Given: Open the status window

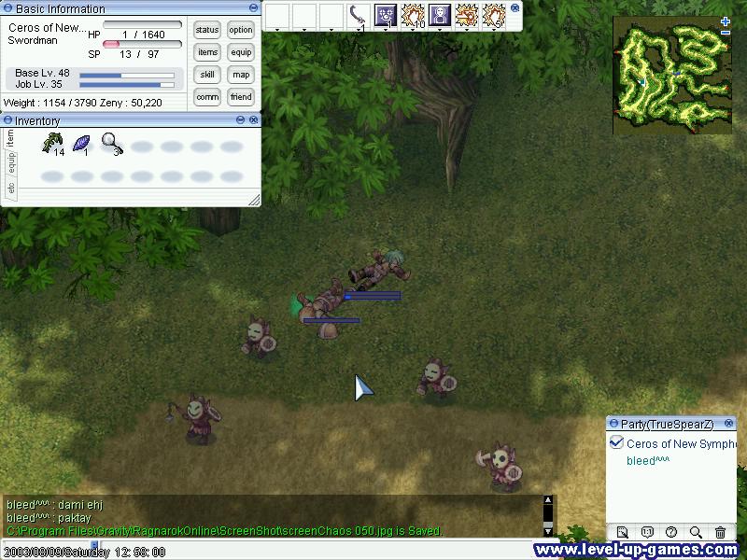Looking at the screenshot, I should pos(206,30).
